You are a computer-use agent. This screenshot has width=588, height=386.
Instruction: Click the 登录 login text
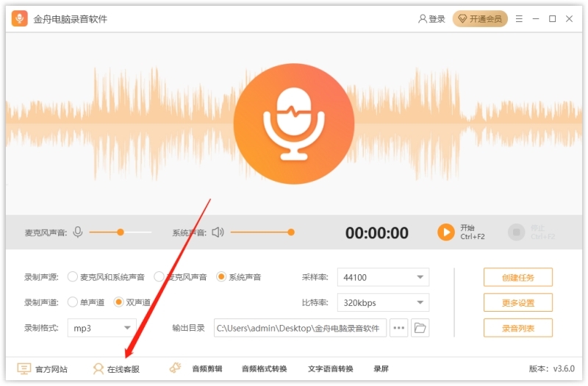click(437, 19)
